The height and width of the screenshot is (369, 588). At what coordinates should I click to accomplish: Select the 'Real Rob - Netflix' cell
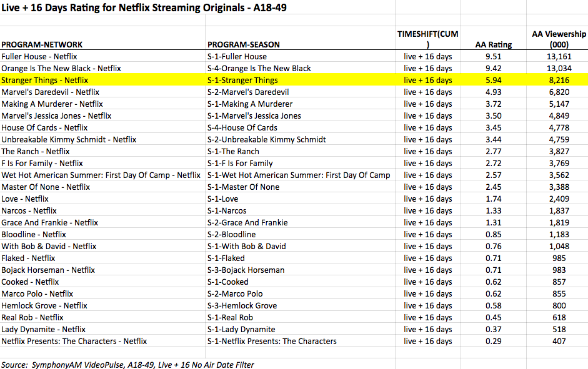tap(32, 318)
